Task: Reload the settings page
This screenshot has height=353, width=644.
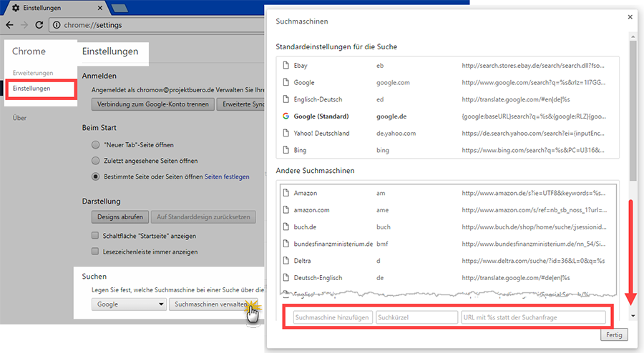Action: coord(39,25)
